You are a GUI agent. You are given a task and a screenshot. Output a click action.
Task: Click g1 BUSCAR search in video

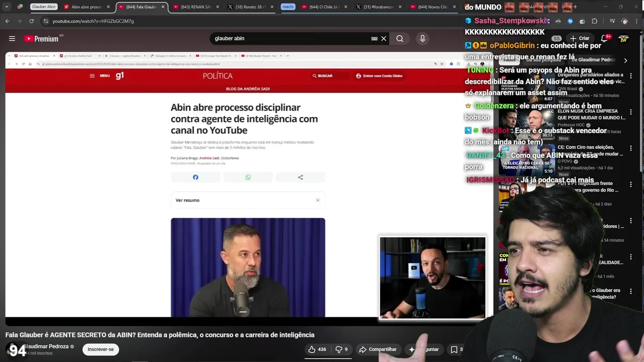coord(323,76)
